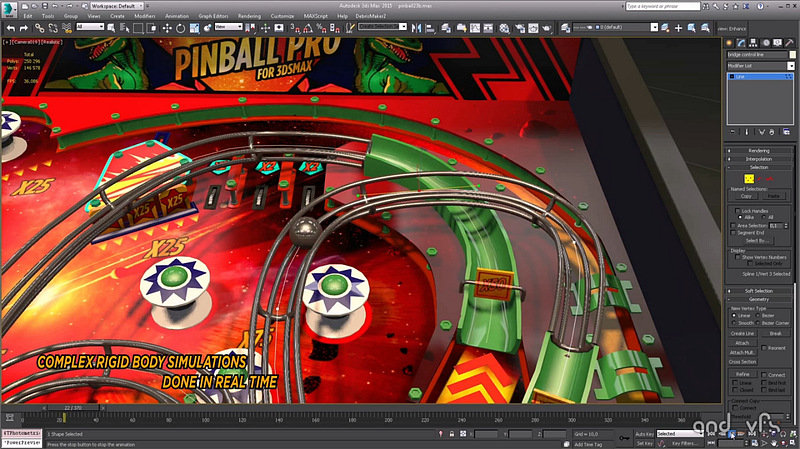
Task: Click the Cross Section button
Action: coord(742,362)
